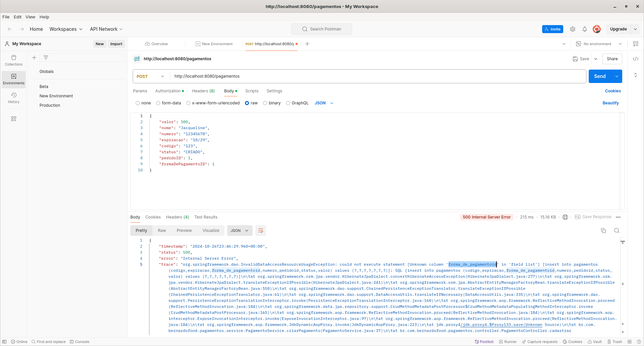Switch to the Raw response view

[x=162, y=231]
